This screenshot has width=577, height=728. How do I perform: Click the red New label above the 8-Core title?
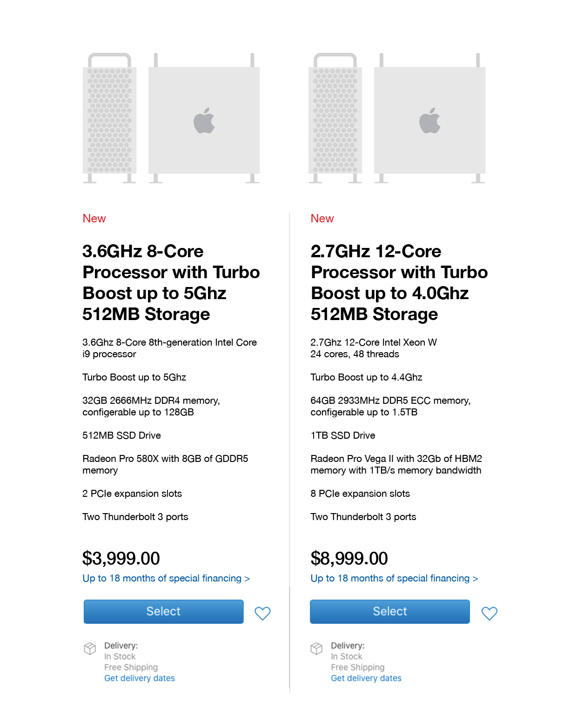94,219
